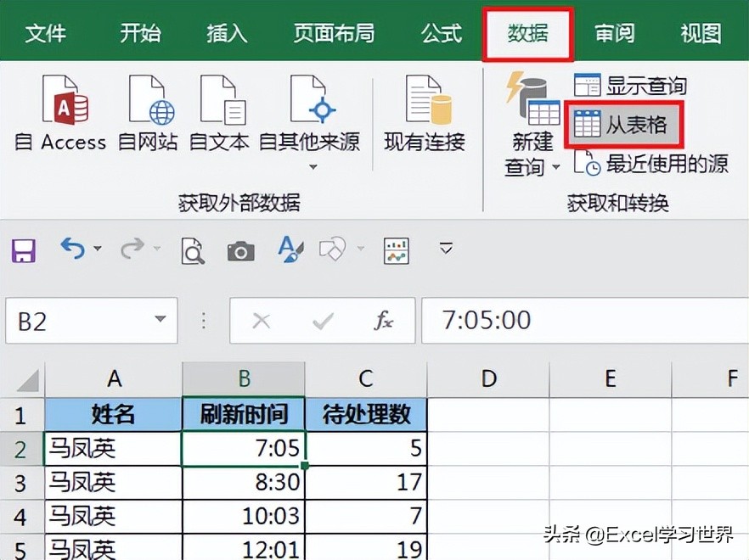Viewport: 749px width, 560px height.
Task: Select row 3 header
Action: [x=21, y=483]
